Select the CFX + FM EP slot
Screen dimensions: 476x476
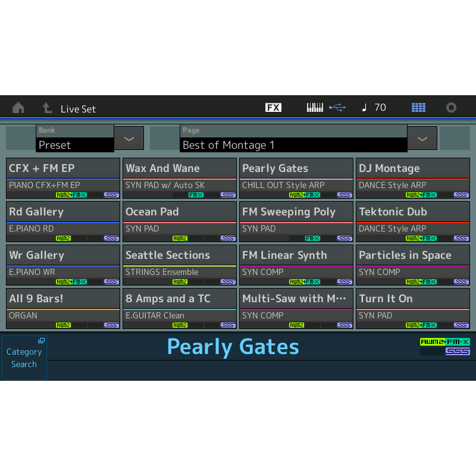tap(63, 178)
